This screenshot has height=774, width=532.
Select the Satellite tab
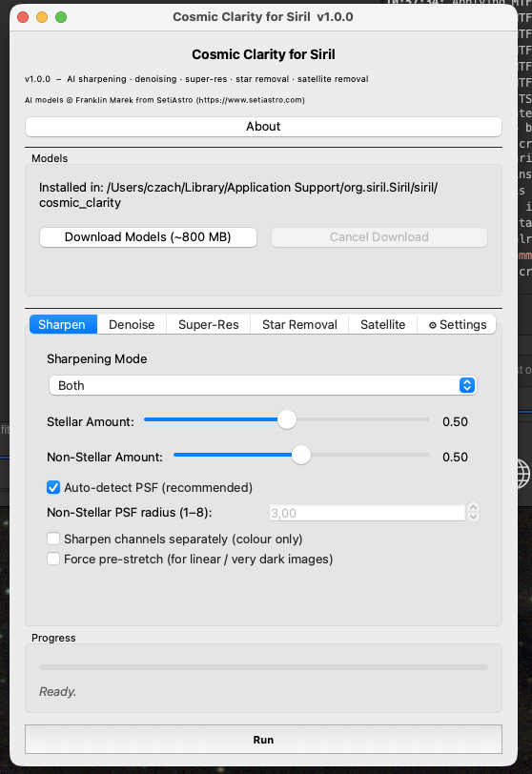click(383, 324)
